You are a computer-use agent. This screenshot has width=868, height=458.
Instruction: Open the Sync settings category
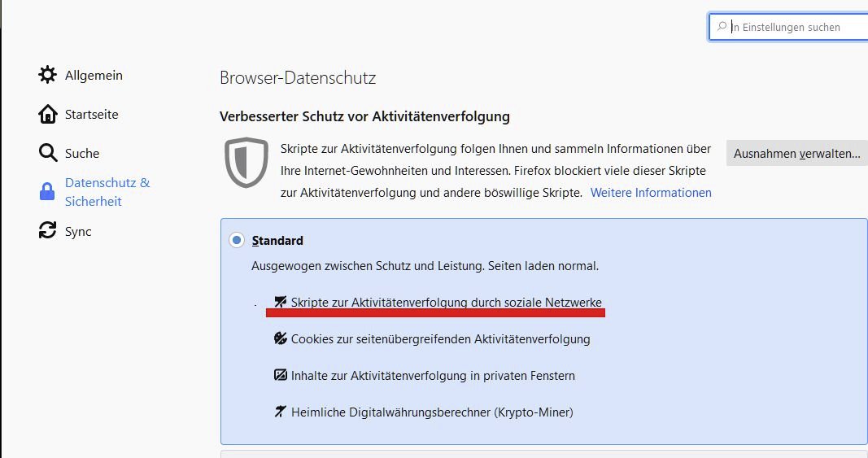point(78,232)
